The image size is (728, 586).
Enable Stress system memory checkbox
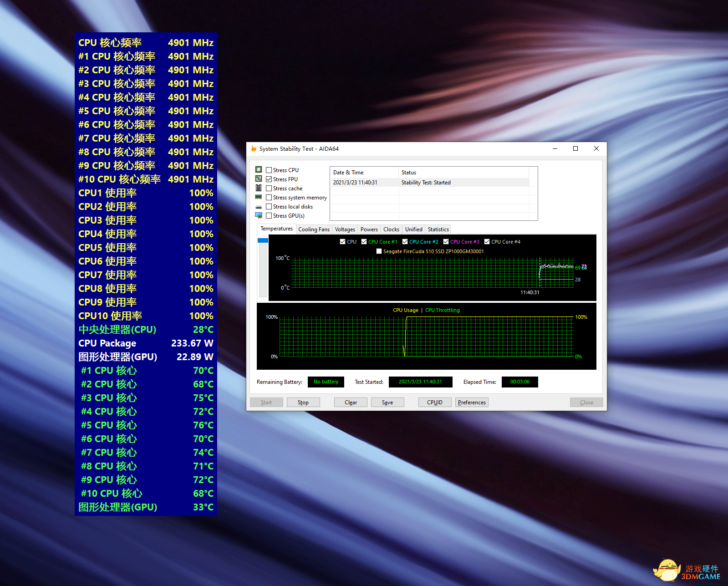tap(269, 198)
